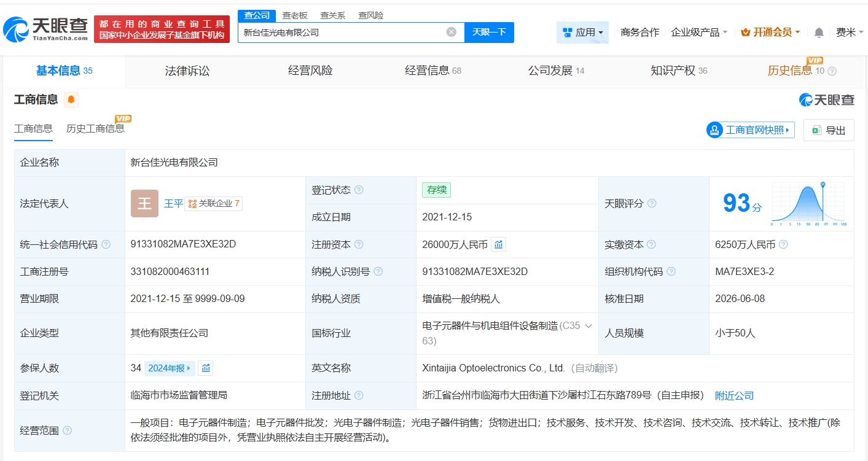Click the English name Xintaijia Optoelectronics Co., Ltd.

coord(493,368)
